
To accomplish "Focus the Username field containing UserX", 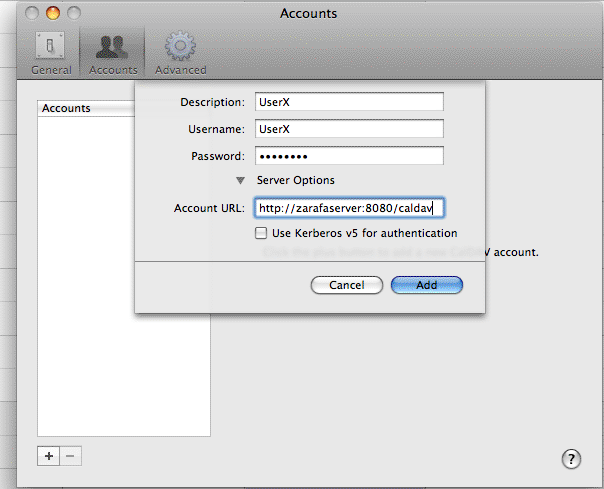I will (x=348, y=129).
